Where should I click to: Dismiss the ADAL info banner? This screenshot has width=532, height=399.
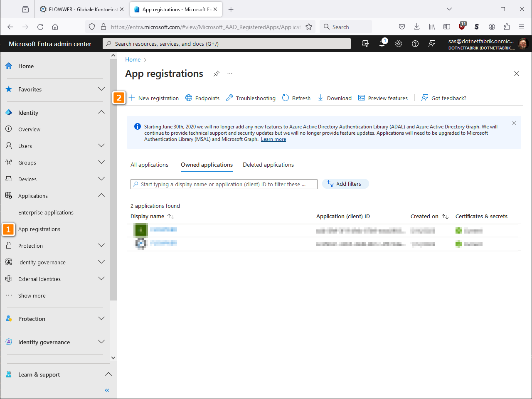514,123
